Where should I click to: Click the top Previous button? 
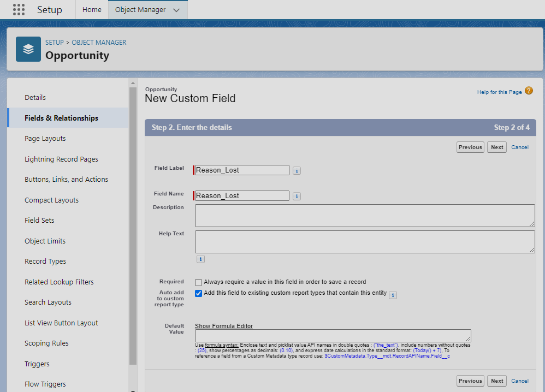tap(470, 147)
